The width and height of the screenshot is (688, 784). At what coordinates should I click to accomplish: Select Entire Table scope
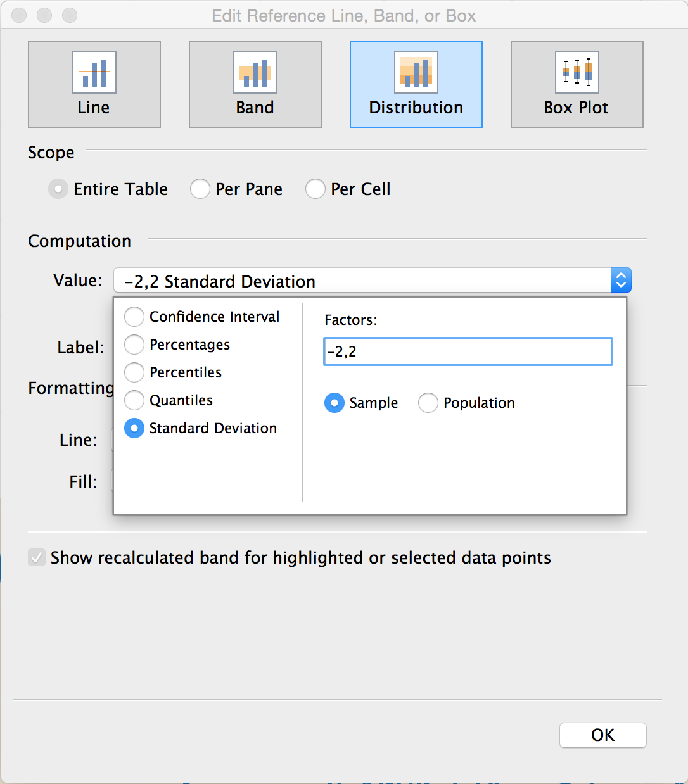point(58,189)
